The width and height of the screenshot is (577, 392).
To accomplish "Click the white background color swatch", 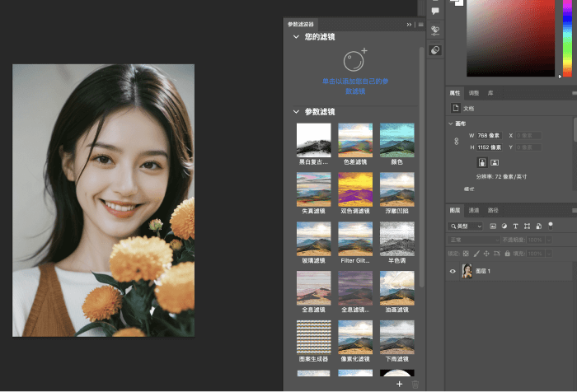I will 459,3.
